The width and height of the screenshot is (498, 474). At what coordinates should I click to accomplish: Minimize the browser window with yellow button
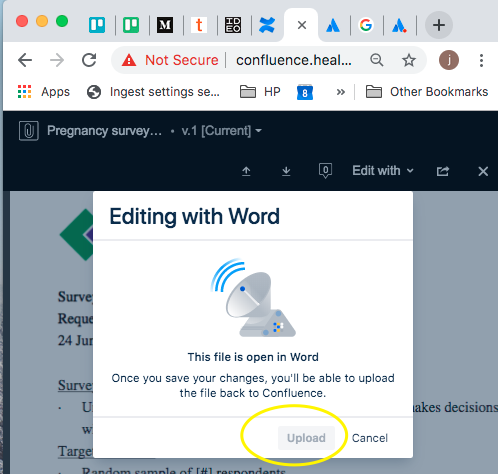(x=42, y=21)
